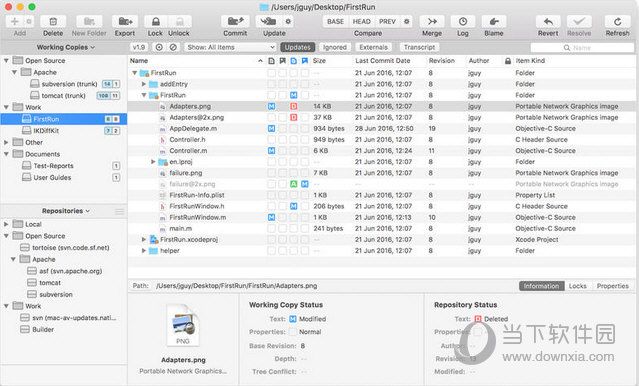Click the local property status flag column icon
Image resolution: width=639 pixels, height=386 pixels.
(x=282, y=61)
